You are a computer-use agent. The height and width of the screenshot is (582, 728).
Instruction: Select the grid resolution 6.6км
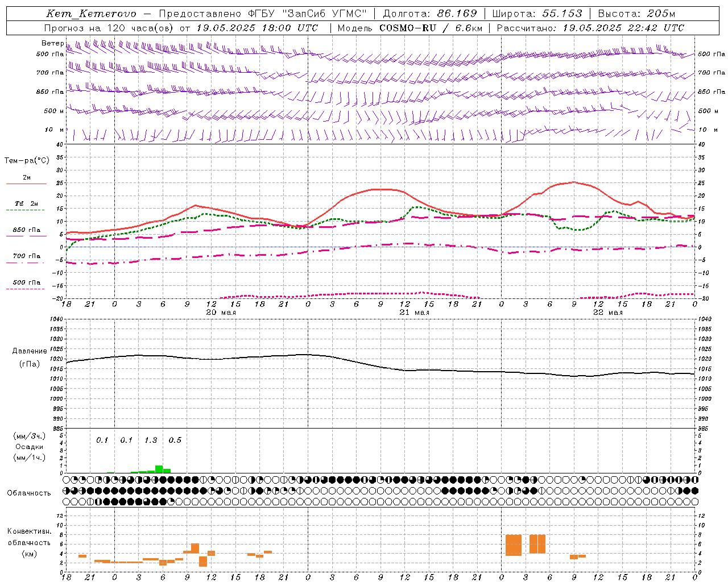[x=469, y=28]
